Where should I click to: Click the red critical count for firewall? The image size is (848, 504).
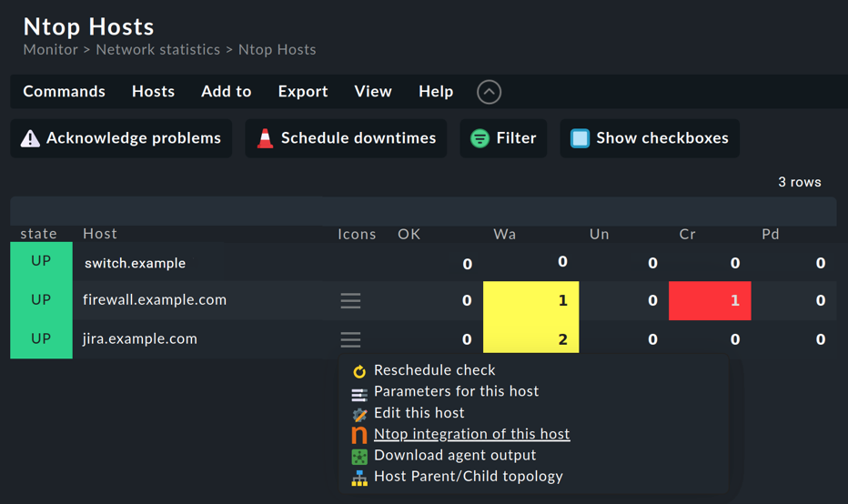[710, 300]
